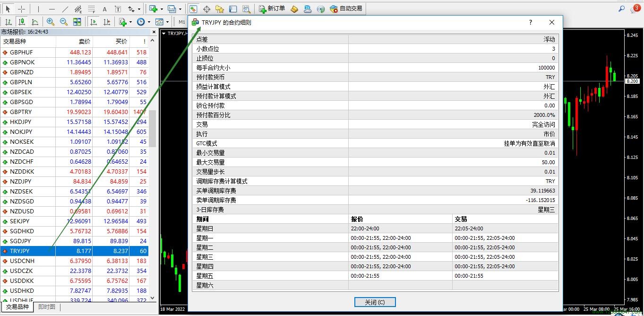Click the new chart icon
The height and width of the screenshot is (316, 644).
tap(153, 9)
